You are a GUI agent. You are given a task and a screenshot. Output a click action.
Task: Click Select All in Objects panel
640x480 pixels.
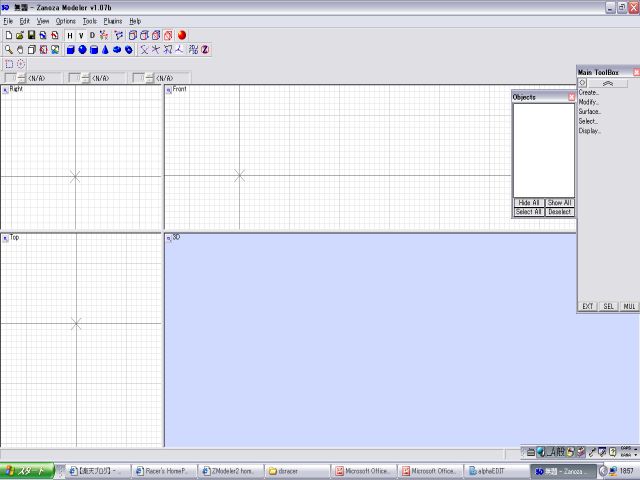pyautogui.click(x=529, y=212)
